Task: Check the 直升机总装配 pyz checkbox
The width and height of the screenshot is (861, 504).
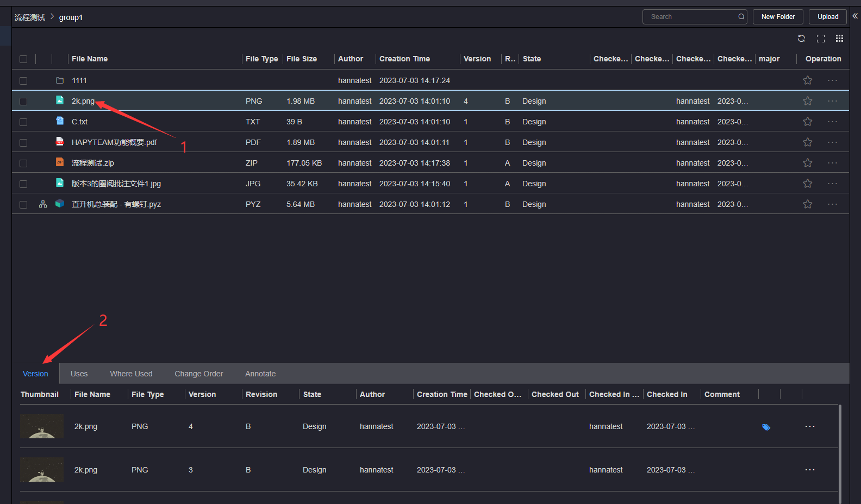Action: 23,205
